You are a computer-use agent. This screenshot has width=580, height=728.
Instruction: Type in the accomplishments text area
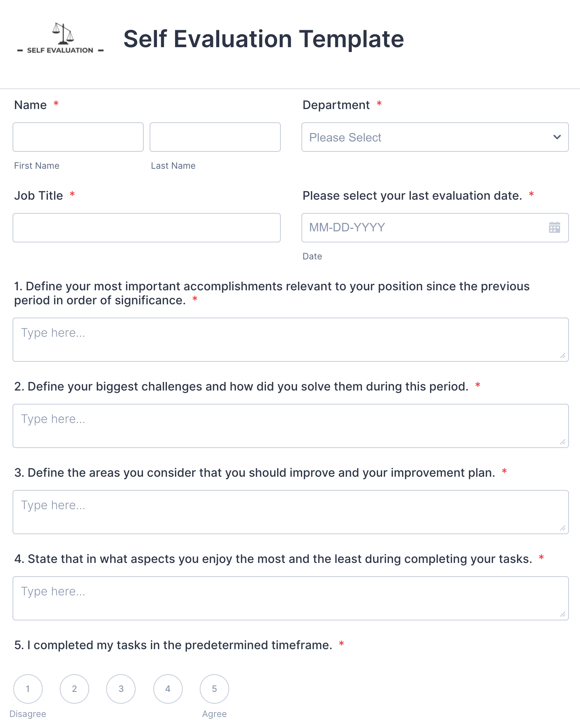(x=290, y=340)
